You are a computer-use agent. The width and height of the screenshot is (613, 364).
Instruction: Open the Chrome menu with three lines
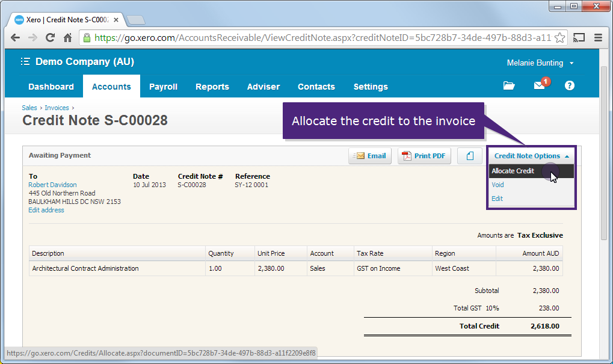(x=597, y=37)
